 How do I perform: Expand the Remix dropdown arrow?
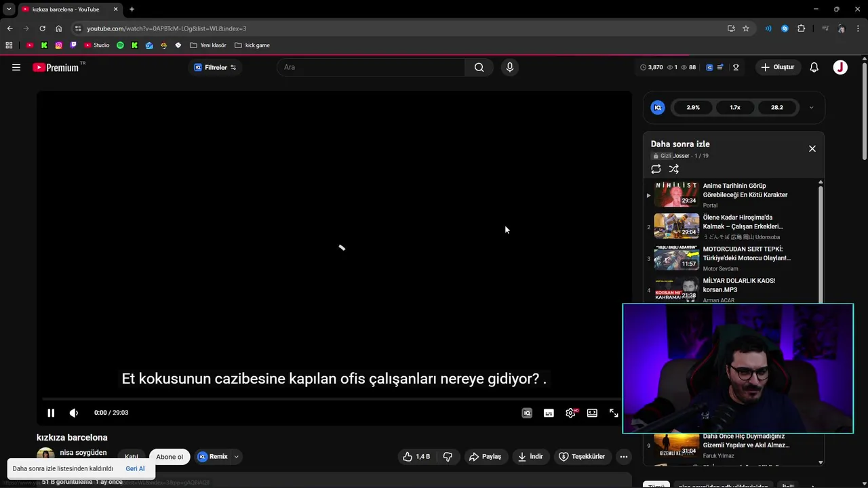[x=237, y=457]
